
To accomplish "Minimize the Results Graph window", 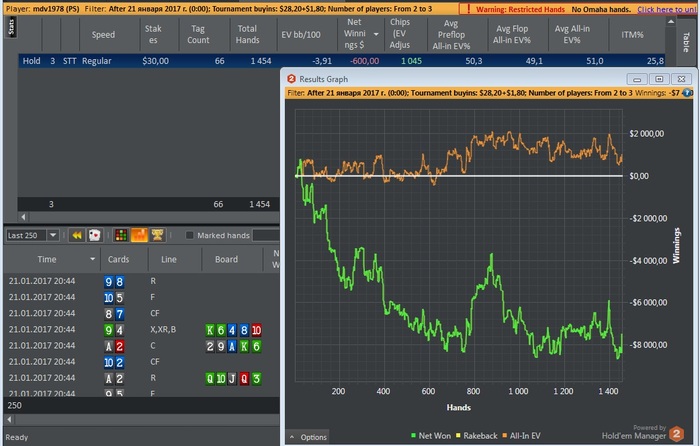I will (x=637, y=79).
